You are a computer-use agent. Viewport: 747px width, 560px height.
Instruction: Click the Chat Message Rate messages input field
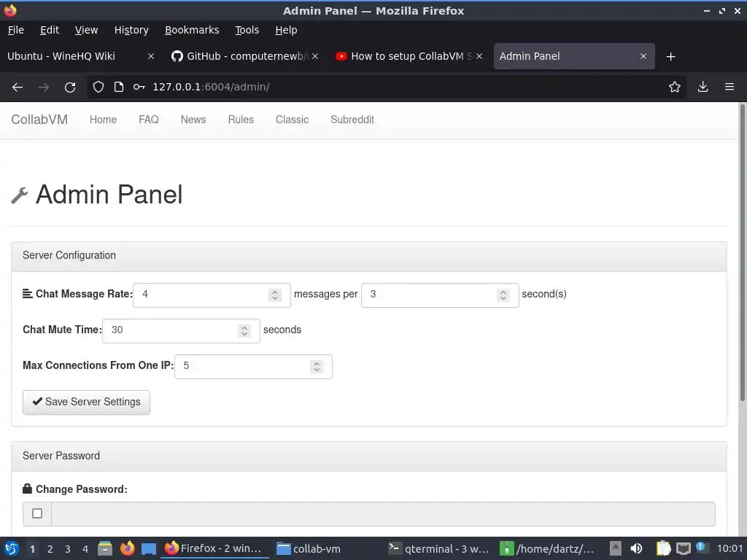pyautogui.click(x=212, y=295)
